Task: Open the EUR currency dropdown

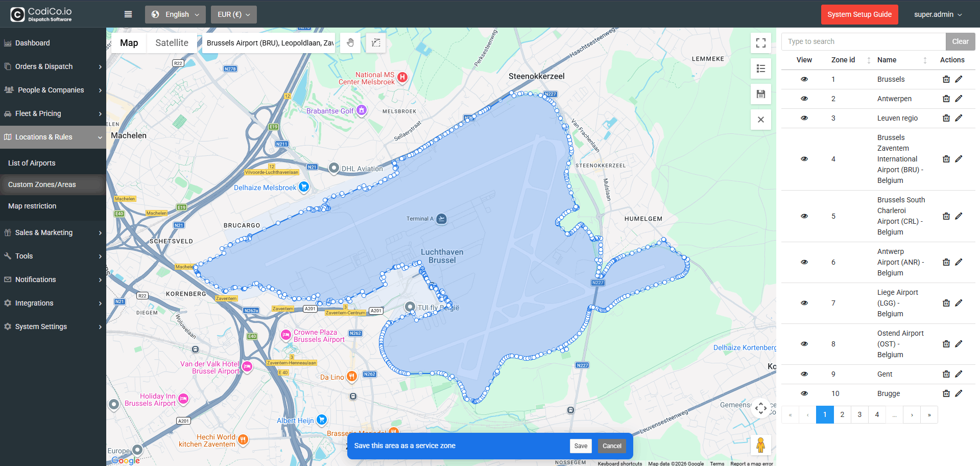Action: [233, 14]
